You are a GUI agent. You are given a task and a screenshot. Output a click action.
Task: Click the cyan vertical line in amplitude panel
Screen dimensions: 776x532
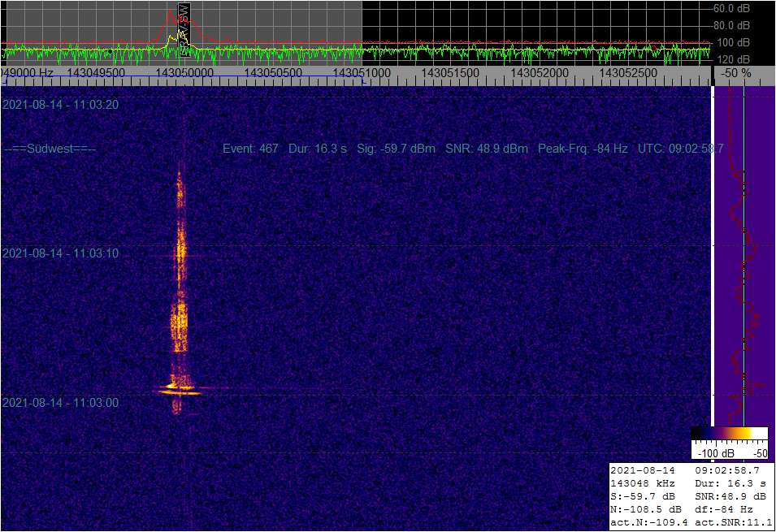point(743,257)
